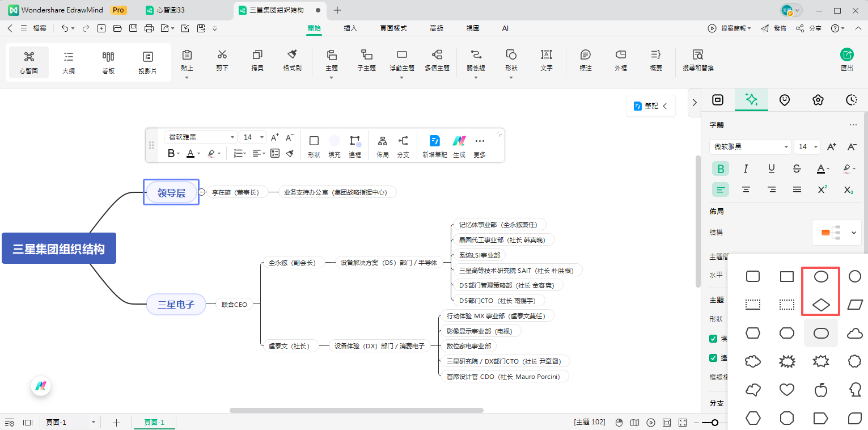Viewport: 868px width, 430px height.
Task: Select the diamond shape in shape picker
Action: click(820, 305)
